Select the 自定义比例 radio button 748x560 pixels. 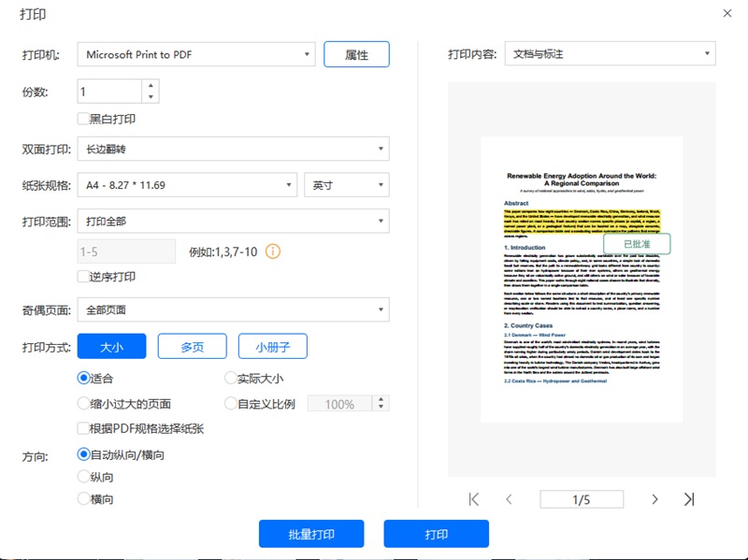click(x=230, y=404)
